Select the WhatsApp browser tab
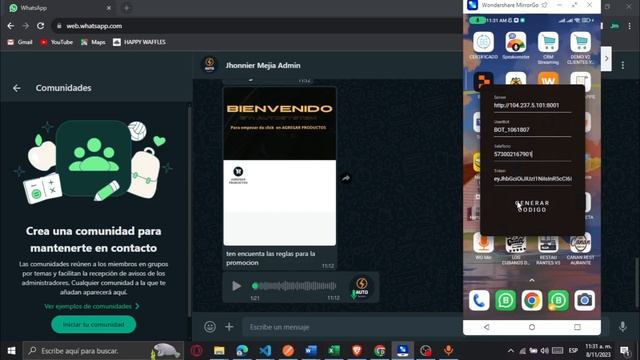The width and height of the screenshot is (640, 360). pos(59,8)
